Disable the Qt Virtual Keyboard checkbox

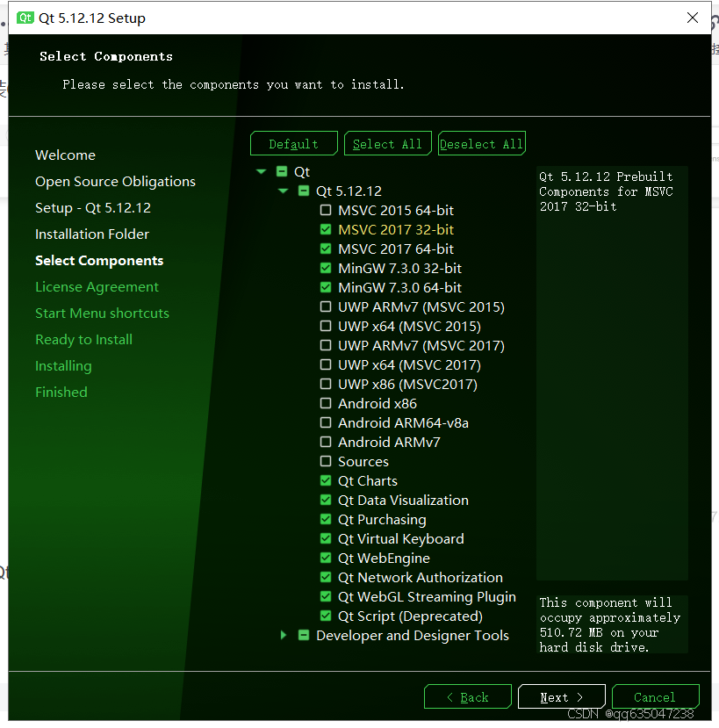coord(326,538)
